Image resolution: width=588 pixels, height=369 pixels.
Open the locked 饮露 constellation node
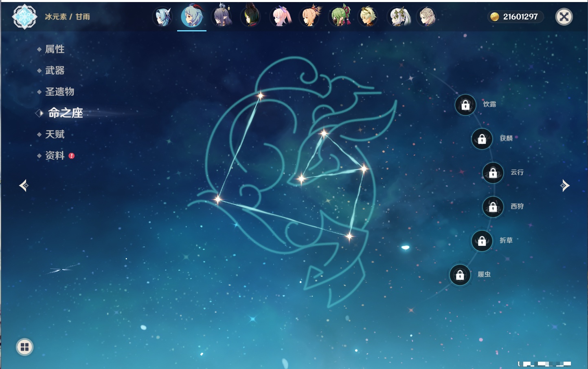coord(465,105)
